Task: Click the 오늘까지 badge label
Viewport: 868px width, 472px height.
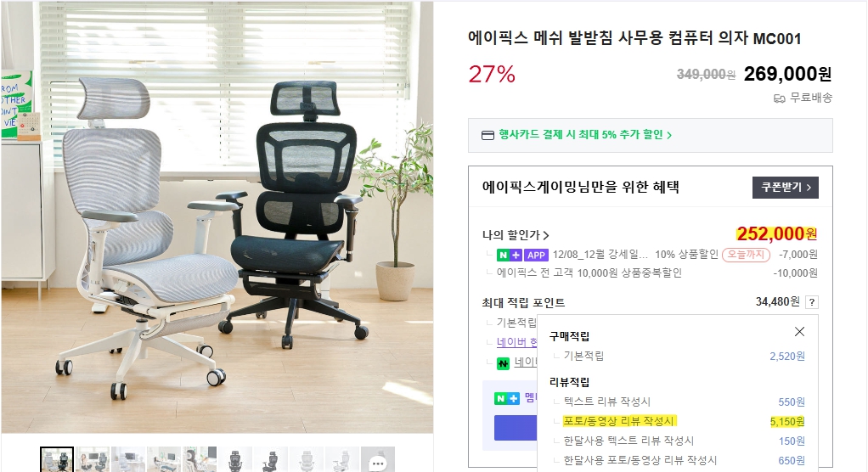Action: click(x=747, y=255)
